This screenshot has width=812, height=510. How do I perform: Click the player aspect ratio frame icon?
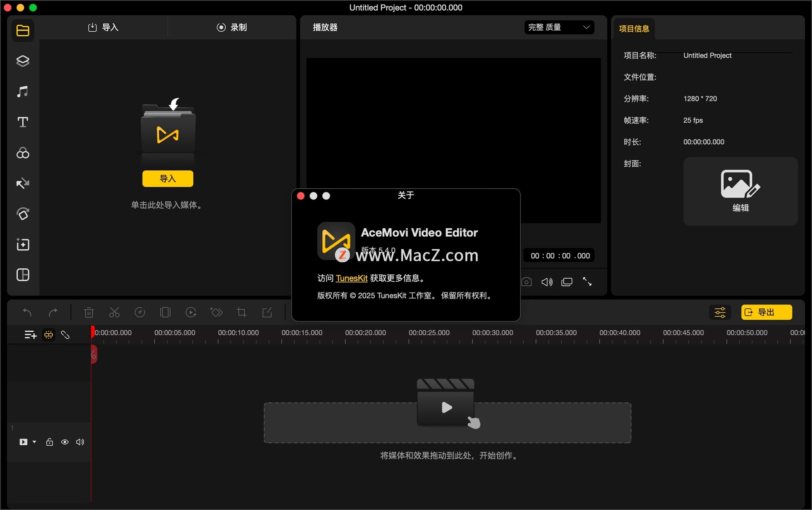click(x=567, y=282)
